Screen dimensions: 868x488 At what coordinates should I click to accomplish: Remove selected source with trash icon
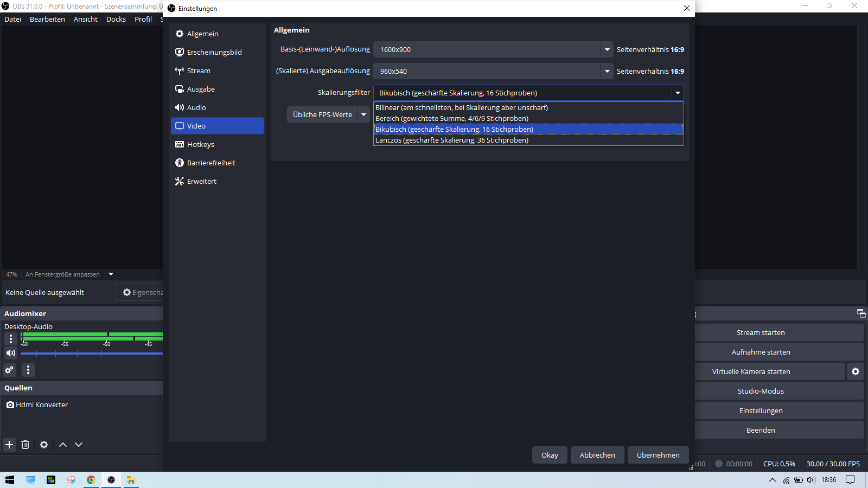(x=25, y=445)
